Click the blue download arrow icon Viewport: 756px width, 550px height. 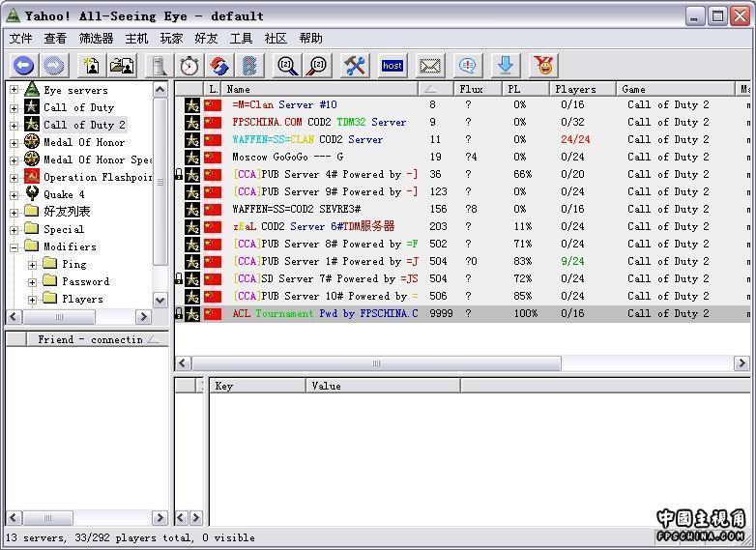505,66
